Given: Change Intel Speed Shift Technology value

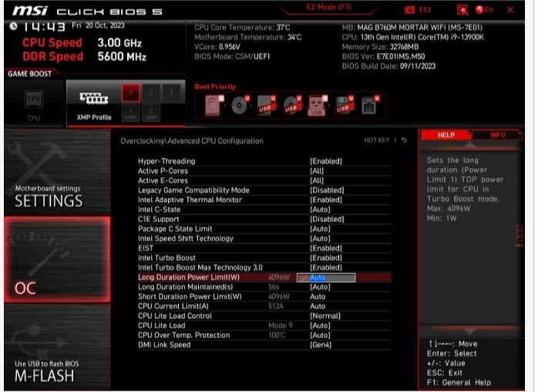Looking at the screenshot, I should pyautogui.click(x=320, y=239).
